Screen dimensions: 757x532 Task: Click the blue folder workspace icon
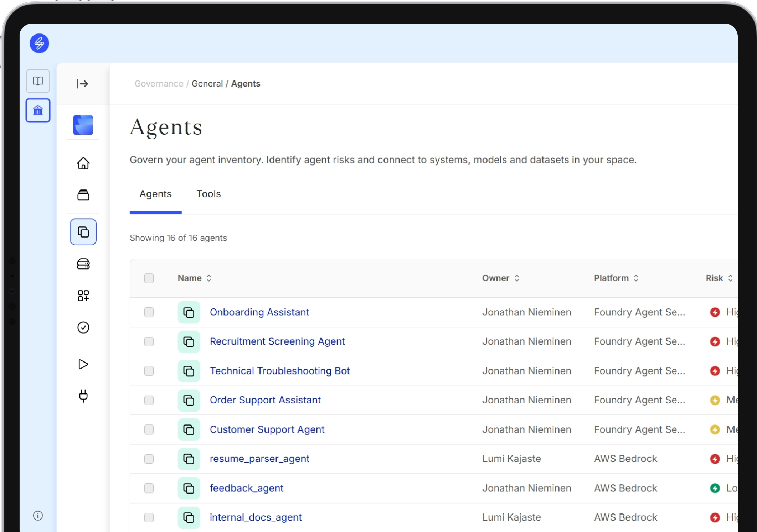[83, 125]
